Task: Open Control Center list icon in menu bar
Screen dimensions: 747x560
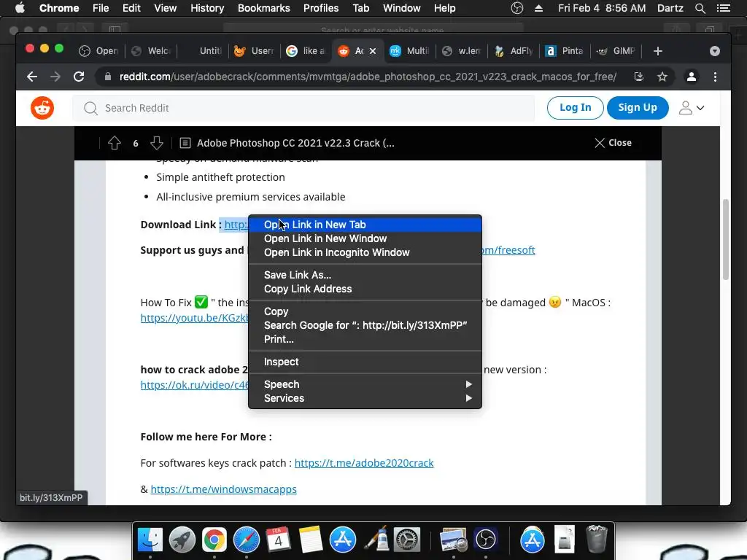Action: pos(724,8)
